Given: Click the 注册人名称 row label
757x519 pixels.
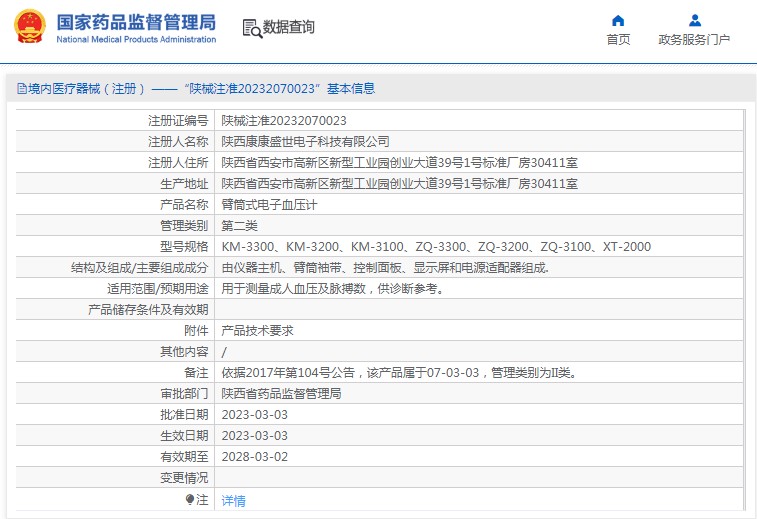Looking at the screenshot, I should coord(178,141).
